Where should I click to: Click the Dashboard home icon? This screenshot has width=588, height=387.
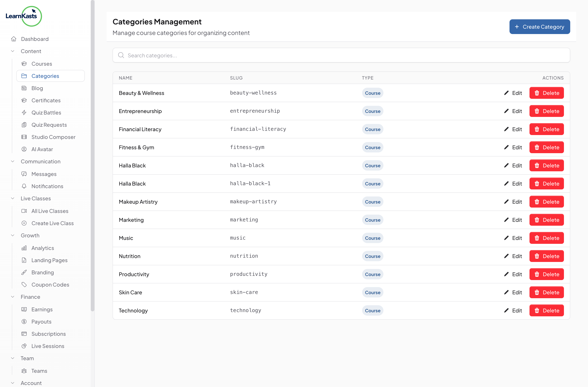point(14,39)
